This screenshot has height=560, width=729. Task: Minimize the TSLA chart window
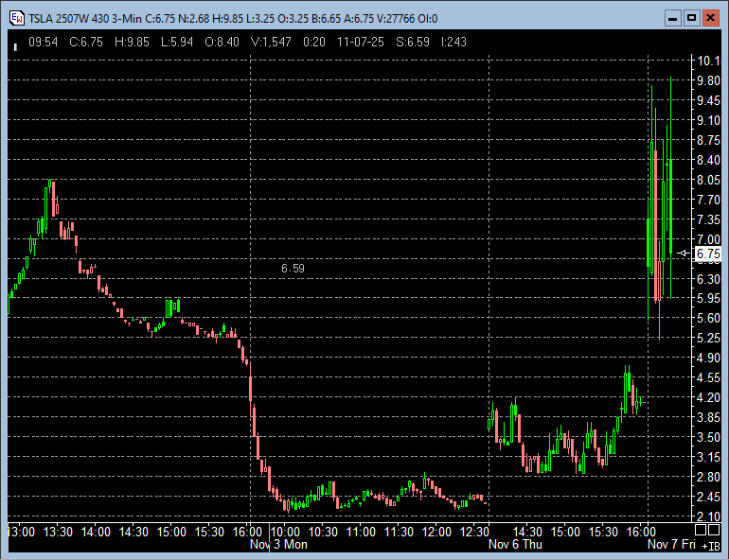click(x=672, y=17)
